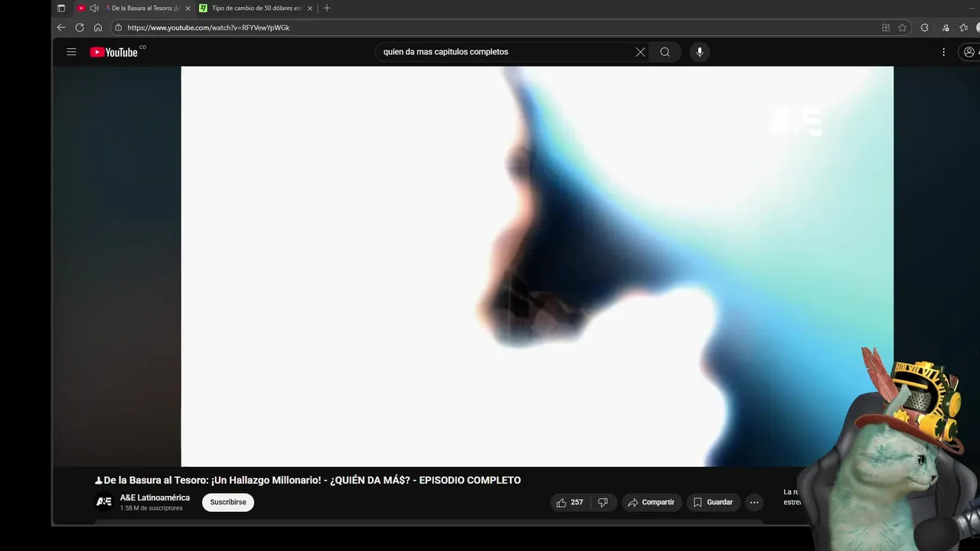The height and width of the screenshot is (551, 980).
Task: Switch to the Tipo de cambio tab
Action: tap(256, 8)
